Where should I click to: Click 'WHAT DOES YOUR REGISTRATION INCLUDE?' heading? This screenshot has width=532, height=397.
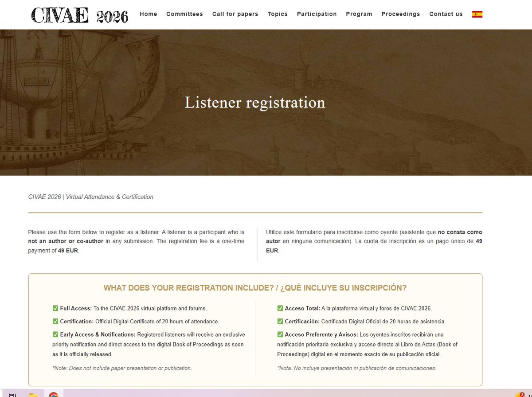pos(188,288)
